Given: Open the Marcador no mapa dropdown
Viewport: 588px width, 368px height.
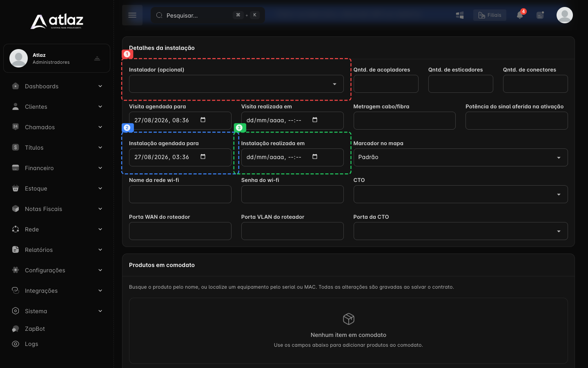Looking at the screenshot, I should click(x=461, y=157).
